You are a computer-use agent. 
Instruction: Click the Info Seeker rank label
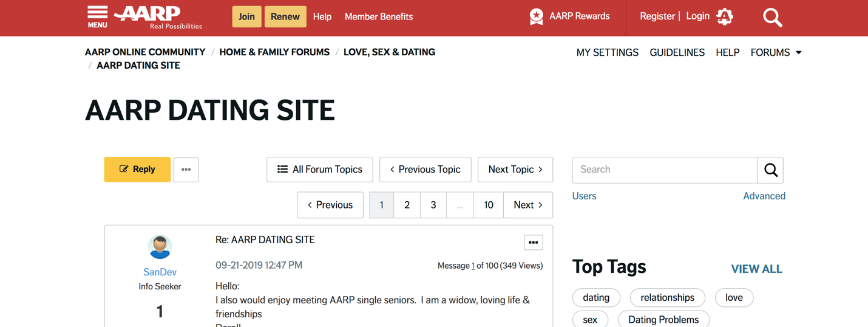click(160, 286)
